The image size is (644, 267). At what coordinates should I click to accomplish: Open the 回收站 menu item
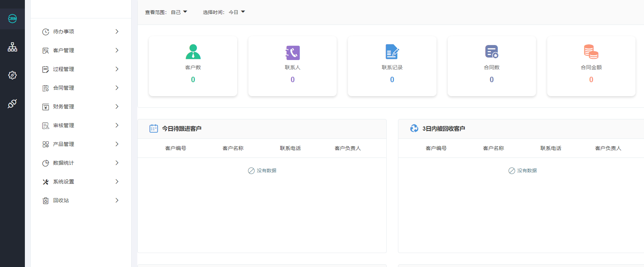click(81, 200)
